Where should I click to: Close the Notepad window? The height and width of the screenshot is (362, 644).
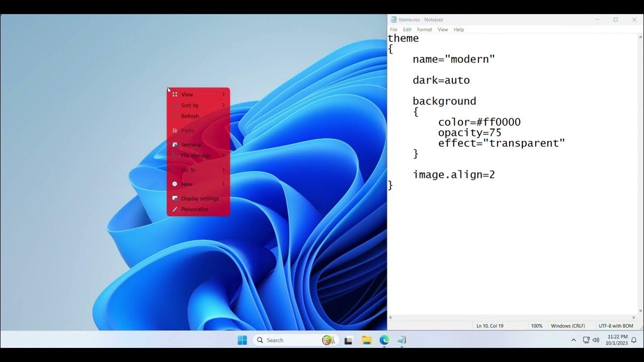point(634,20)
